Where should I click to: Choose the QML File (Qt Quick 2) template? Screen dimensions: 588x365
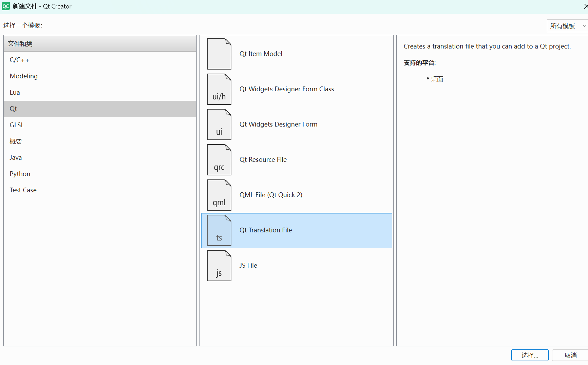click(x=297, y=195)
